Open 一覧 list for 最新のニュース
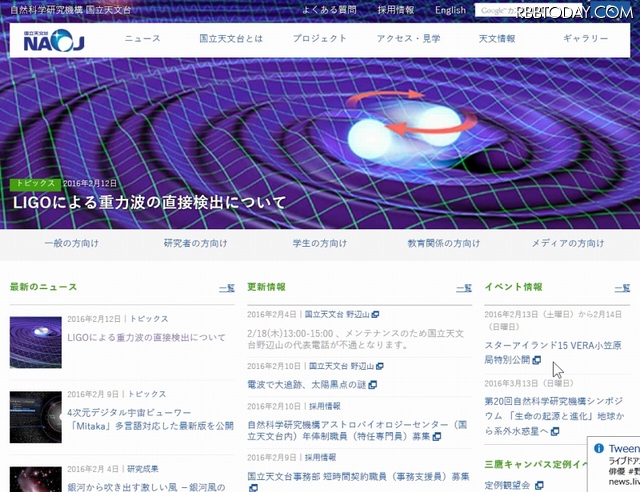The height and width of the screenshot is (492, 640). (x=227, y=288)
